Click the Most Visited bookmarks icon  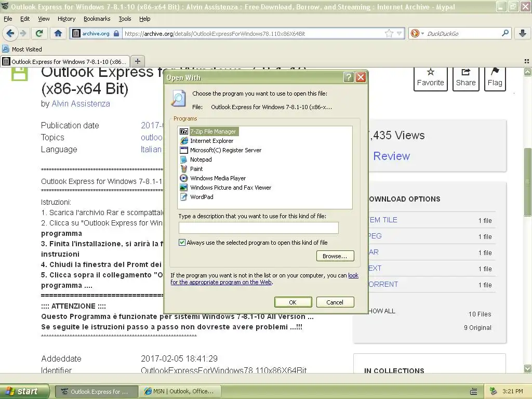click(x=5, y=49)
